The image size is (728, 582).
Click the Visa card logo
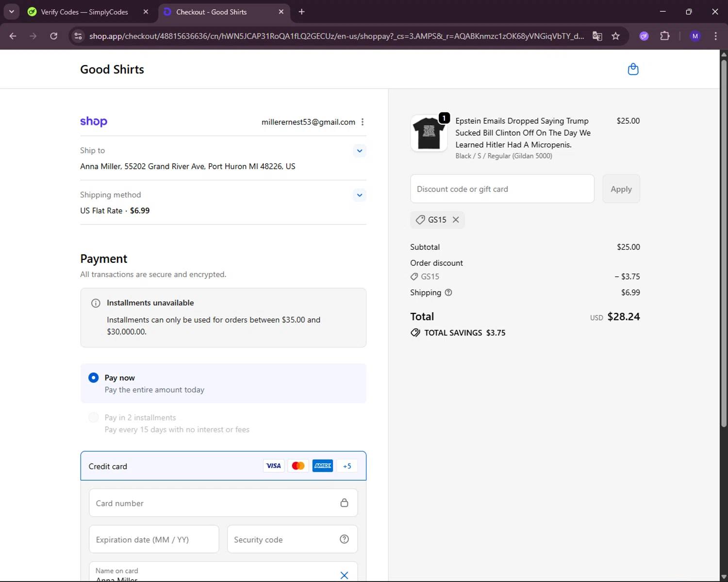tap(274, 466)
